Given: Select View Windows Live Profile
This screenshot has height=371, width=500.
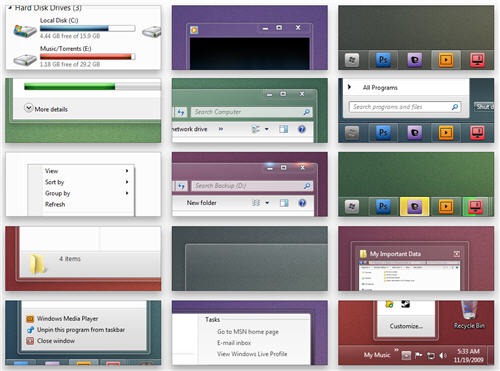Looking at the screenshot, I should click(x=252, y=354).
